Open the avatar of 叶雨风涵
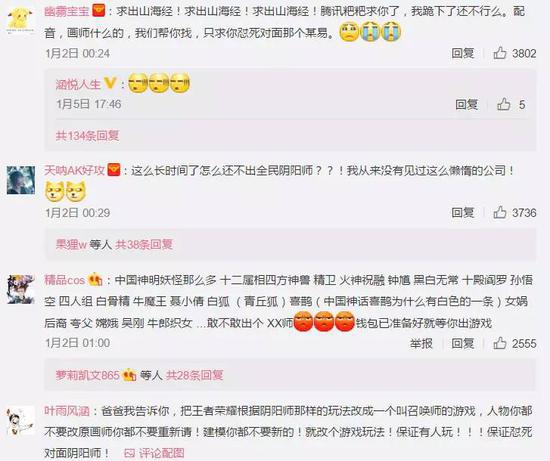 tap(21, 420)
